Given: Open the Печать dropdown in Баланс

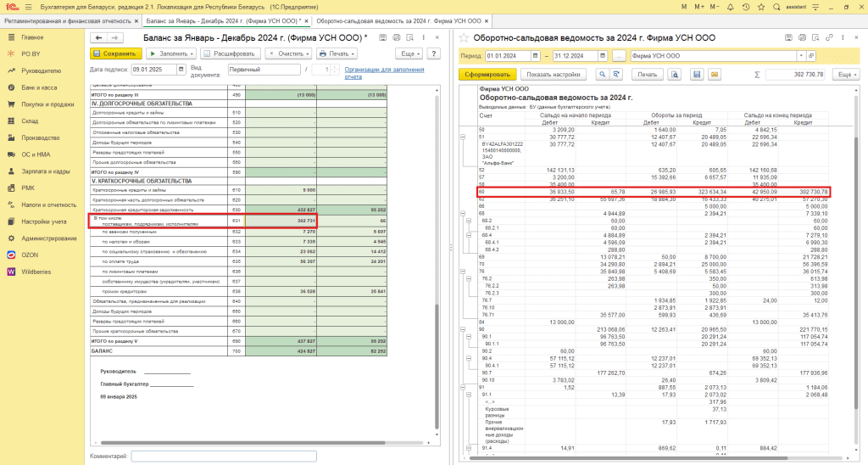Looking at the screenshot, I should pos(337,53).
